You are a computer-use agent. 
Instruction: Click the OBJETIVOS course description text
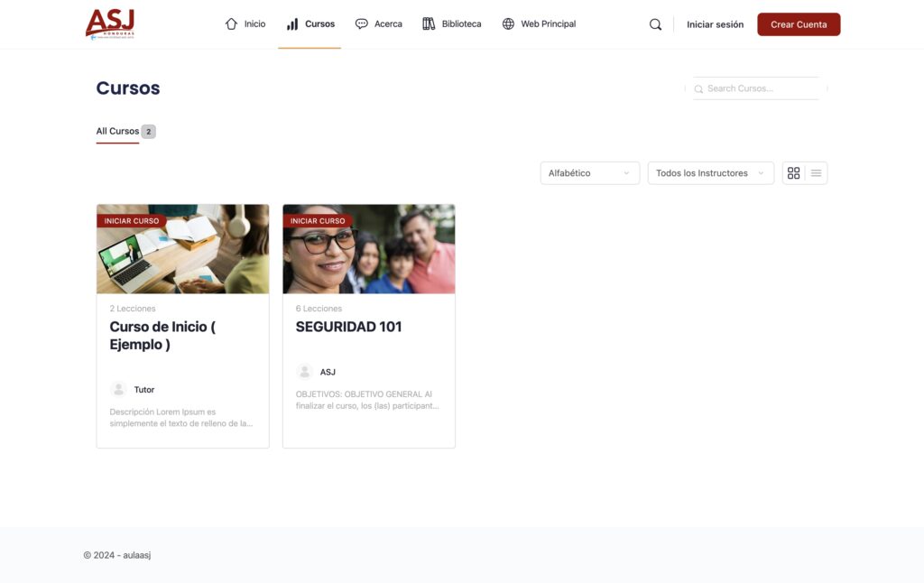click(x=367, y=400)
